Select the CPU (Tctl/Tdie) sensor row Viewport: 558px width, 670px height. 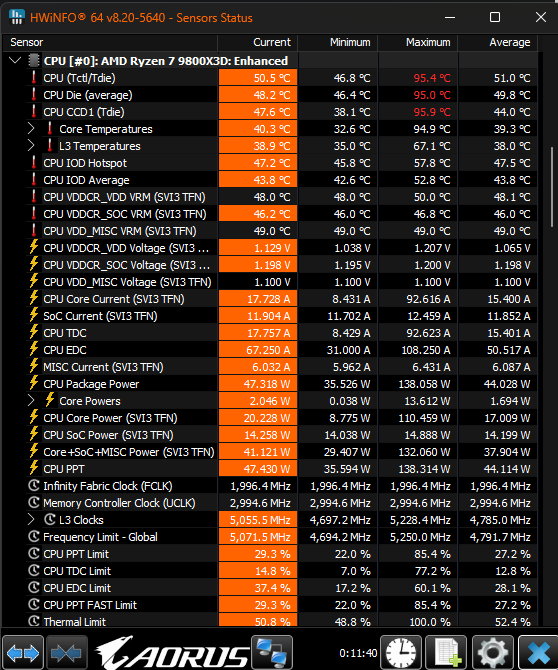pos(270,78)
